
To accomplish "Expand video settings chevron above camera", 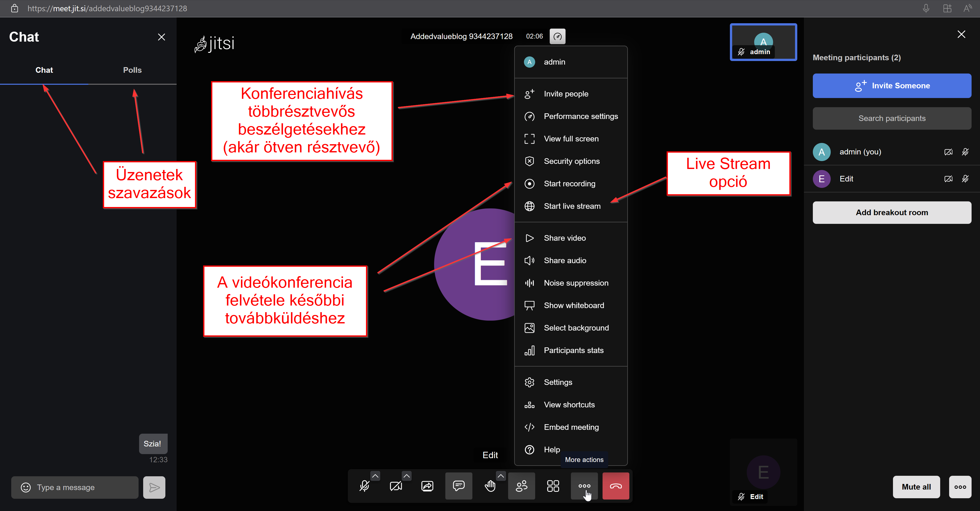I will point(407,476).
